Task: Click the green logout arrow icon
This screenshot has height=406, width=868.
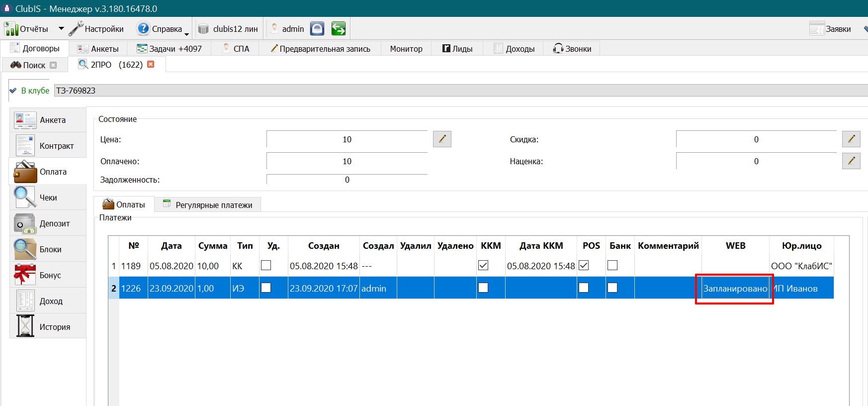Action: point(339,29)
